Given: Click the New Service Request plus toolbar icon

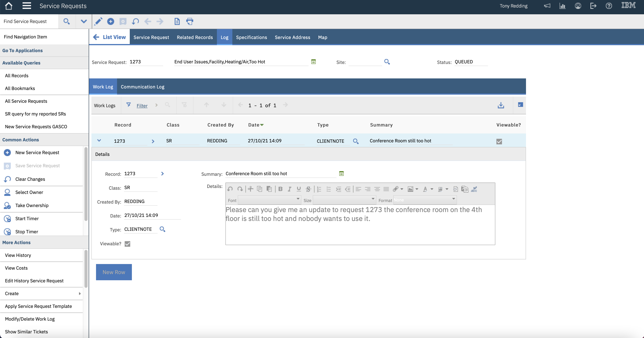Looking at the screenshot, I should tap(110, 21).
